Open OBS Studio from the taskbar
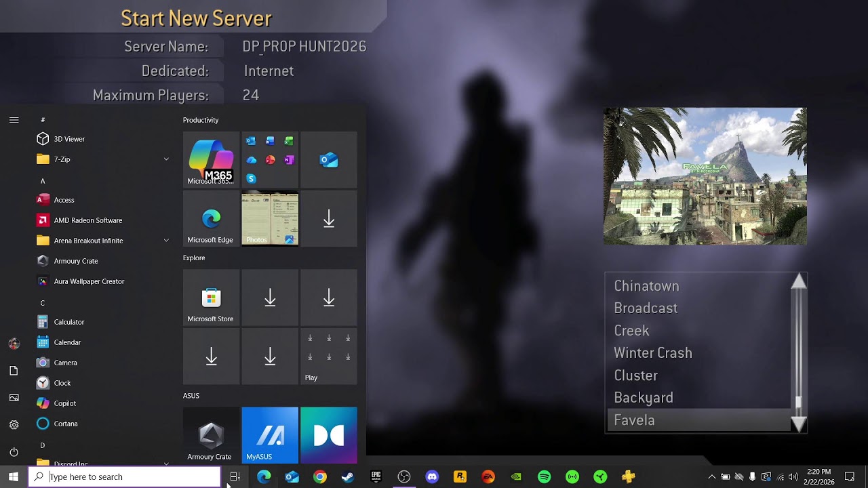Screen dimensions: 868x488 tap(404, 476)
